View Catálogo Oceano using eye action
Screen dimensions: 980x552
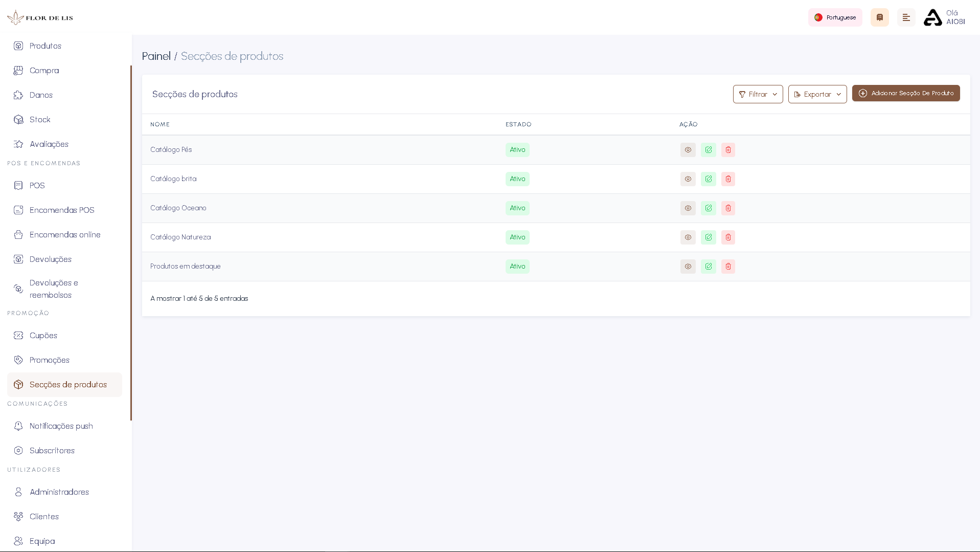point(688,208)
